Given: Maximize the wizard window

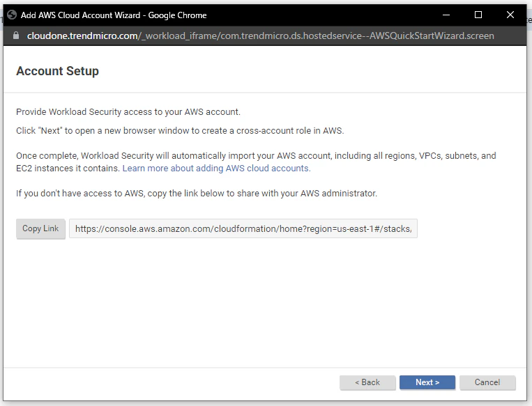Looking at the screenshot, I should click(478, 15).
